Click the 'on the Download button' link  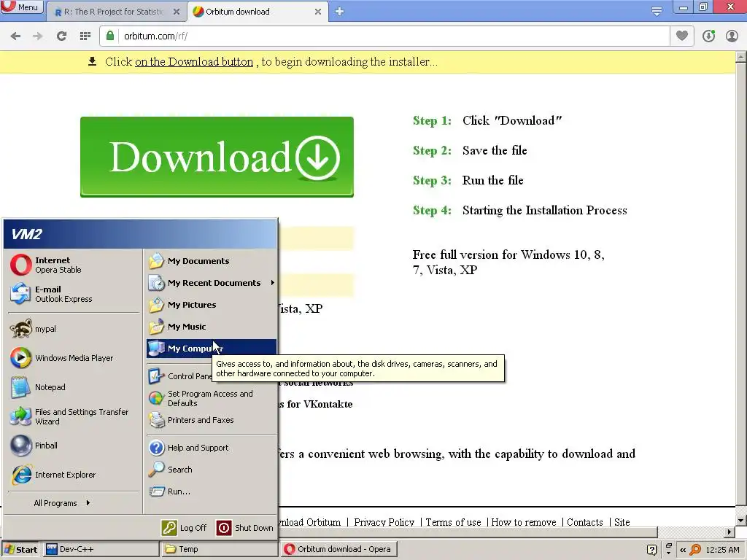[194, 62]
